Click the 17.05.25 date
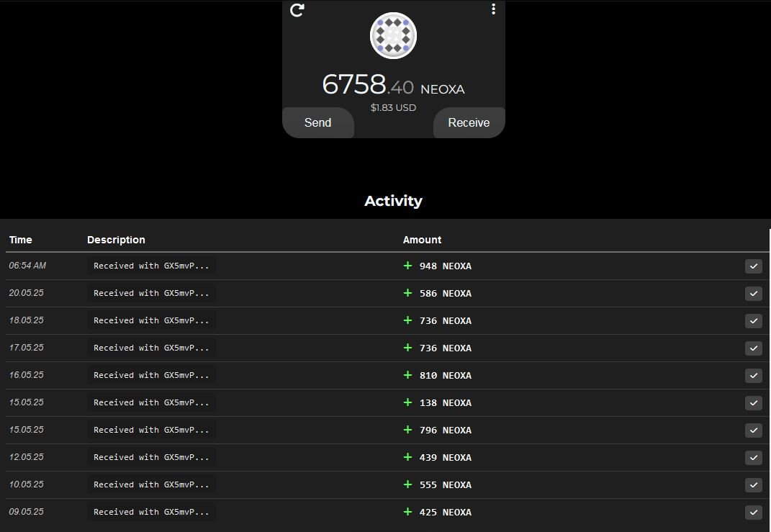 [x=27, y=348]
